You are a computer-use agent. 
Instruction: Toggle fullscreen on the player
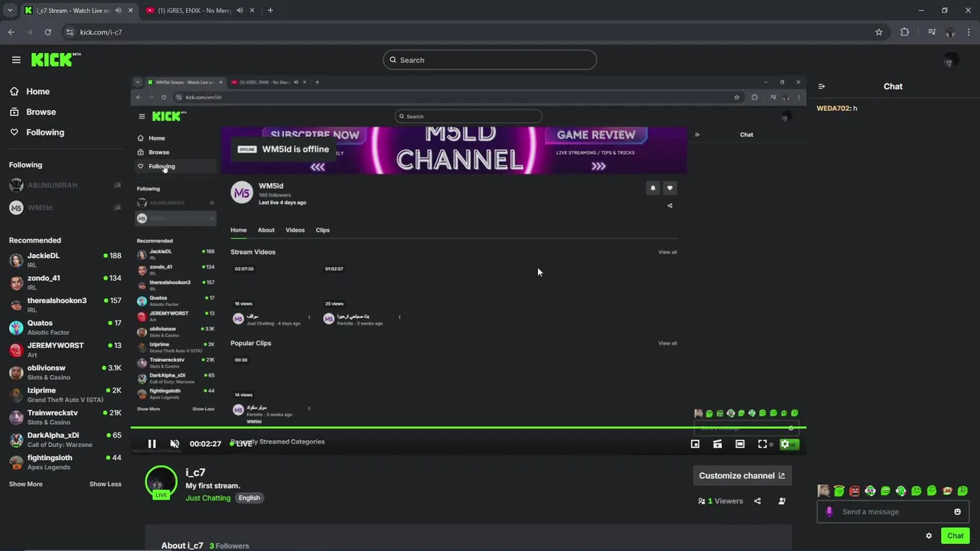(763, 444)
